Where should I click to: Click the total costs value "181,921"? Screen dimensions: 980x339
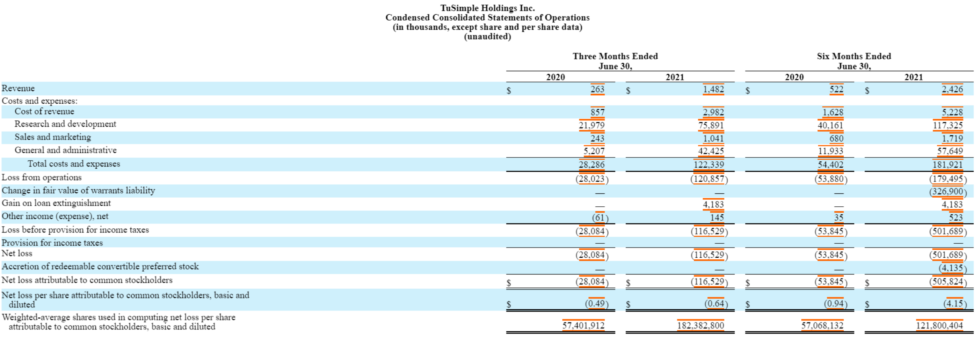pos(948,165)
